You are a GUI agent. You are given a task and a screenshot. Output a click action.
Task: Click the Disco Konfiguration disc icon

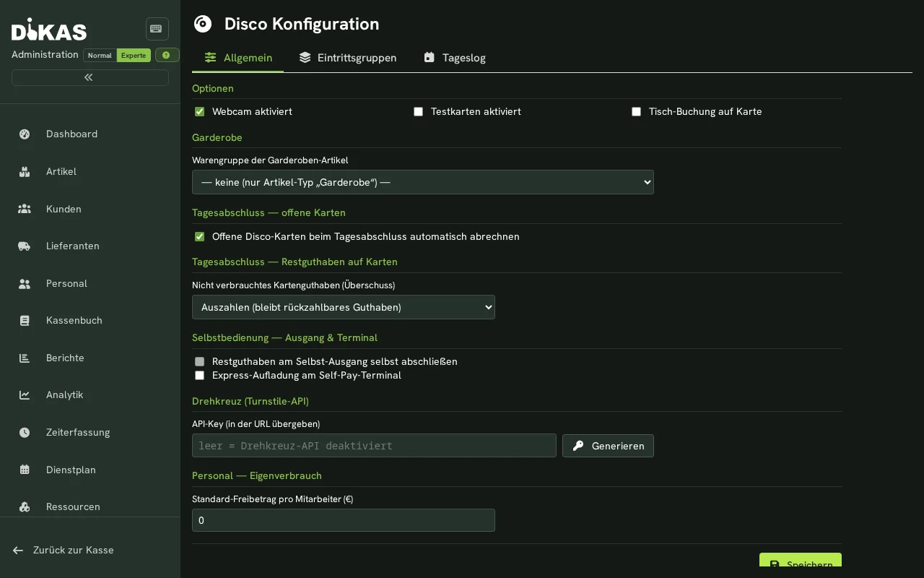tap(203, 24)
